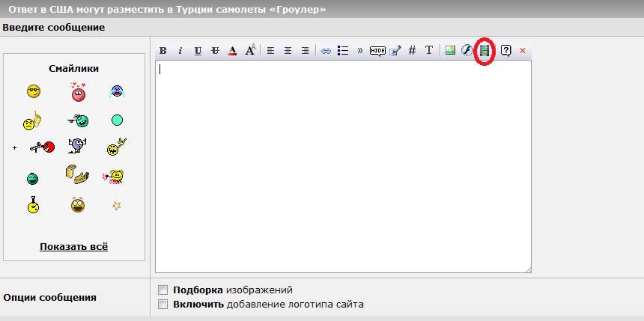Screen dimensions: 644x321
Task: Insert Flash content
Action: coord(467,50)
